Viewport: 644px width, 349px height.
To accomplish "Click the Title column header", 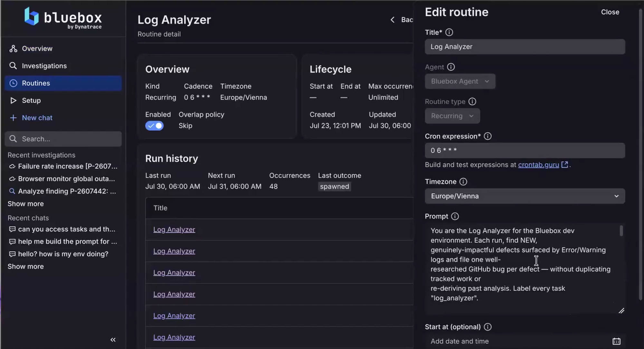I will [x=160, y=208].
